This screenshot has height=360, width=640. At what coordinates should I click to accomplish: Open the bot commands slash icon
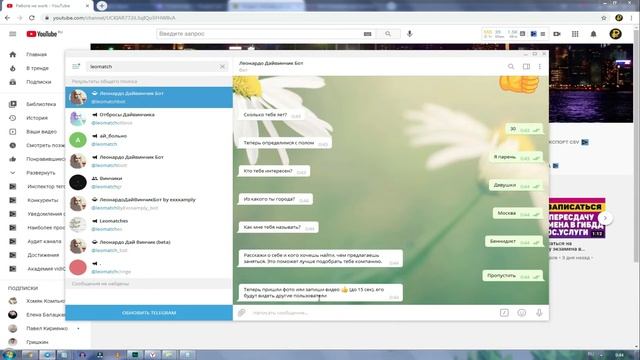pos(504,313)
